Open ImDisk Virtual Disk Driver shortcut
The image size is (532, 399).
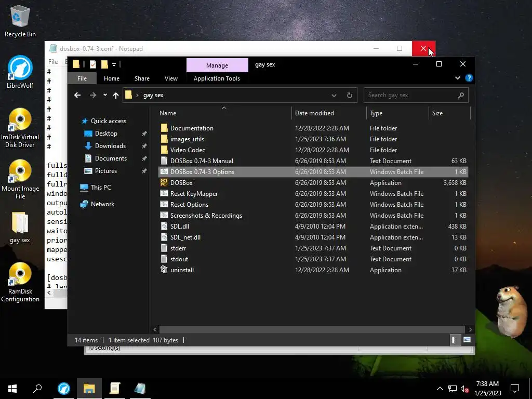(20, 128)
